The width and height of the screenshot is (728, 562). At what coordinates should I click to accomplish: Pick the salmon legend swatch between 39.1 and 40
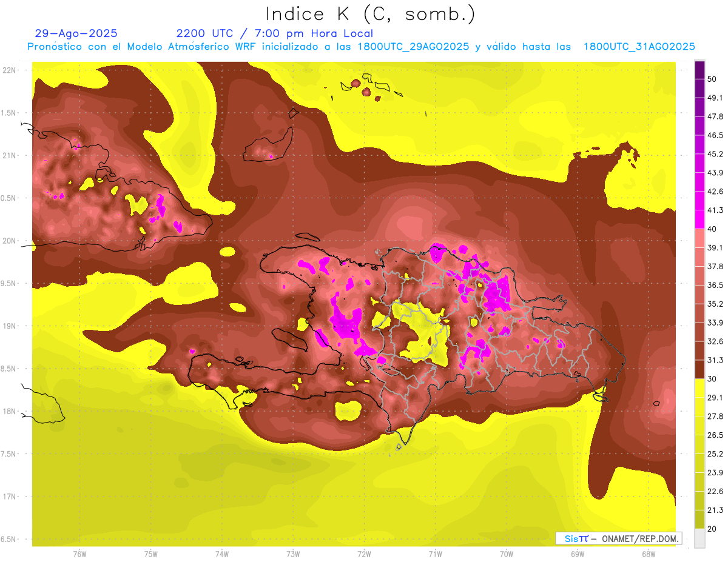699,238
